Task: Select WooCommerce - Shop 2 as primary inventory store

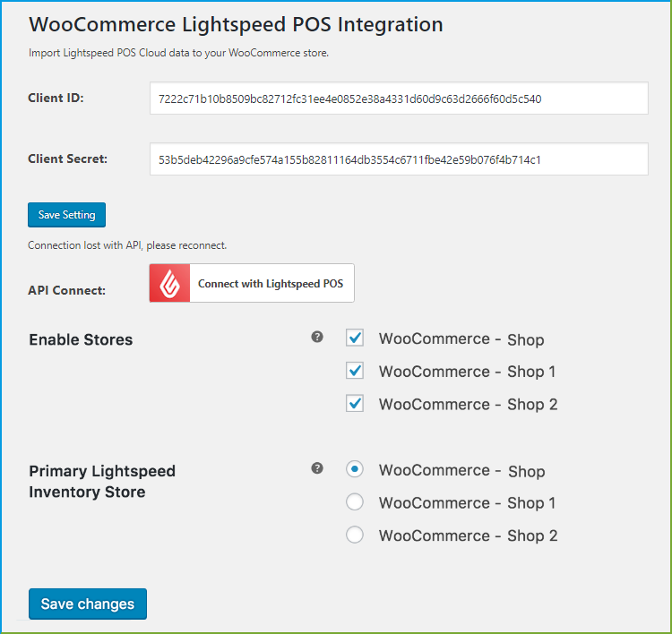Action: pyautogui.click(x=355, y=535)
